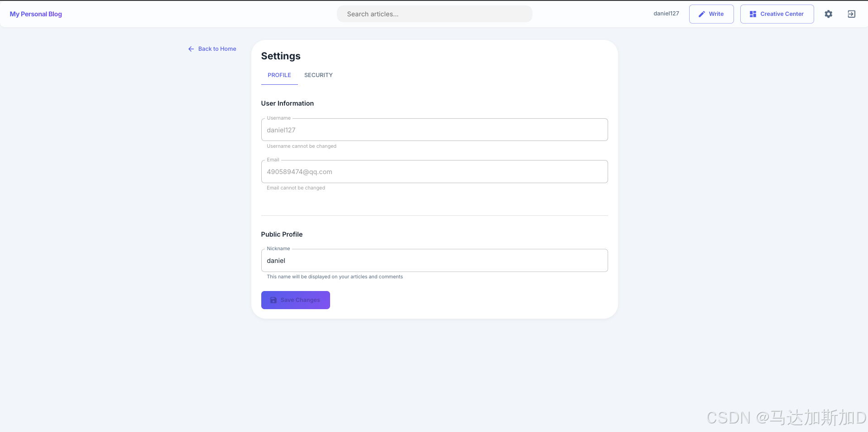868x432 pixels.
Task: Click the logout icon in the header
Action: 851,14
